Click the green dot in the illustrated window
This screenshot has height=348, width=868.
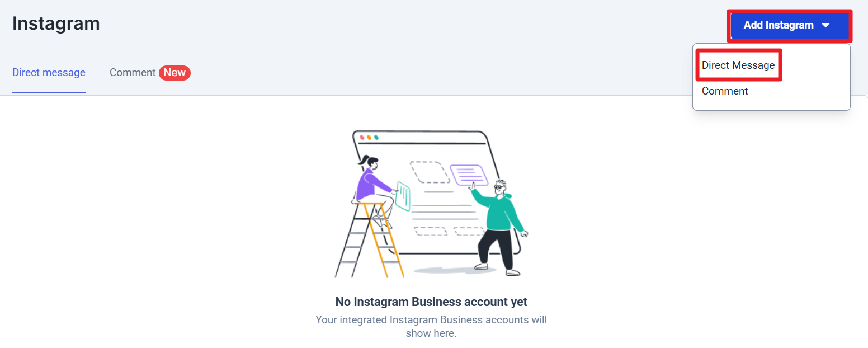coord(376,137)
